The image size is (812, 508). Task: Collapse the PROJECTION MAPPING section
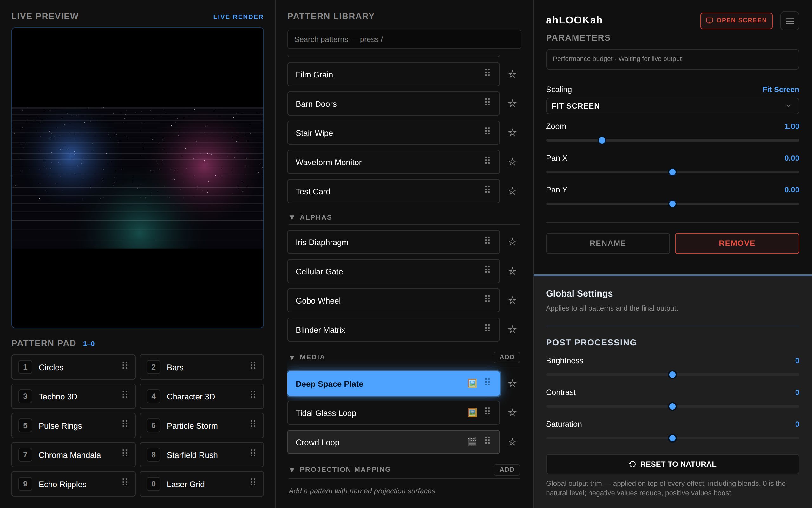tap(292, 470)
